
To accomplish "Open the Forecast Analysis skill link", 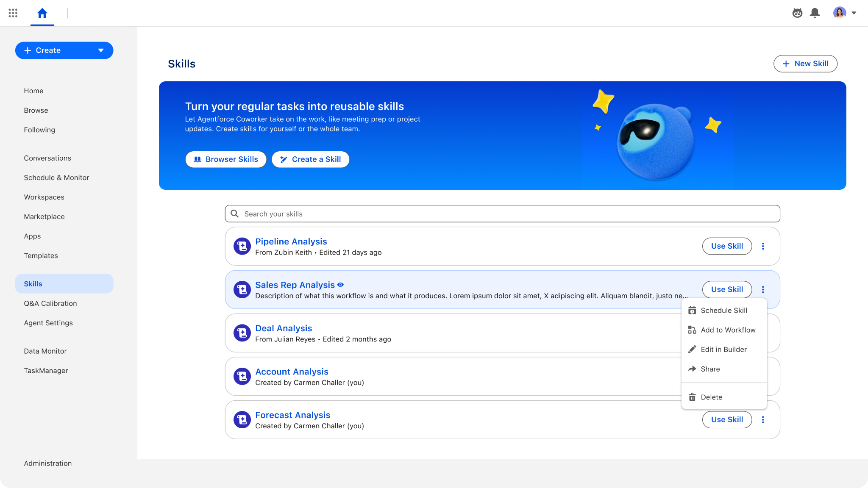I will [292, 415].
